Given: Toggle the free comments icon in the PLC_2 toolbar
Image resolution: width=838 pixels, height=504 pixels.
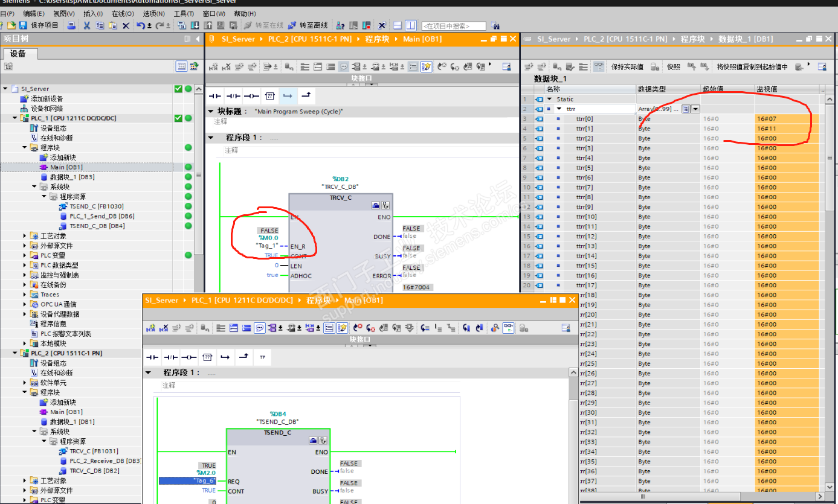Looking at the screenshot, I should (343, 66).
